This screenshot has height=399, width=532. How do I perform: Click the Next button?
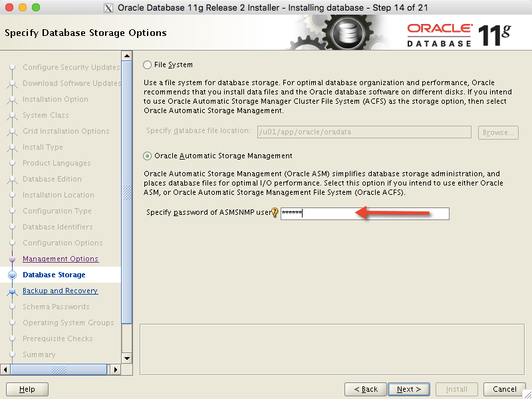409,389
